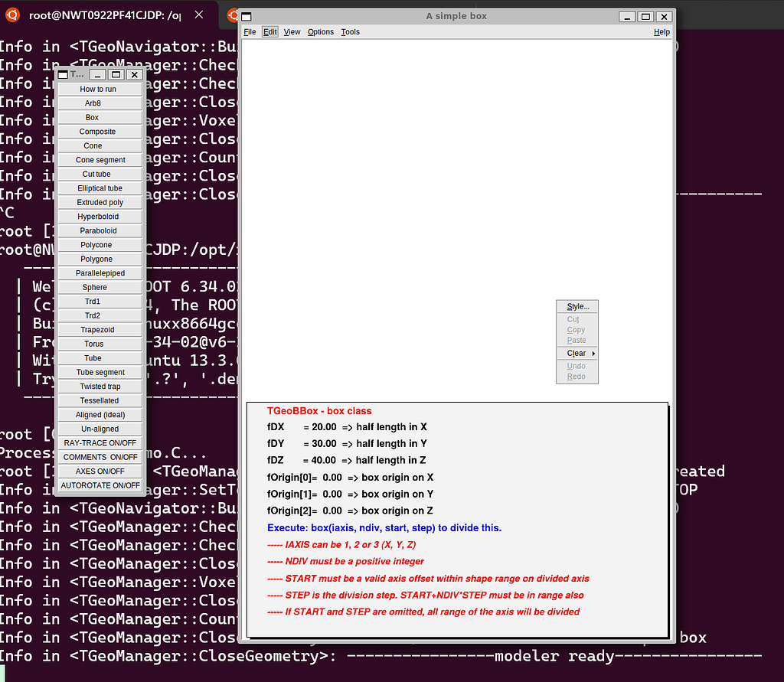Screen dimensions: 784x682
Task: Toggle AXES ON/OFF
Action: (x=98, y=471)
